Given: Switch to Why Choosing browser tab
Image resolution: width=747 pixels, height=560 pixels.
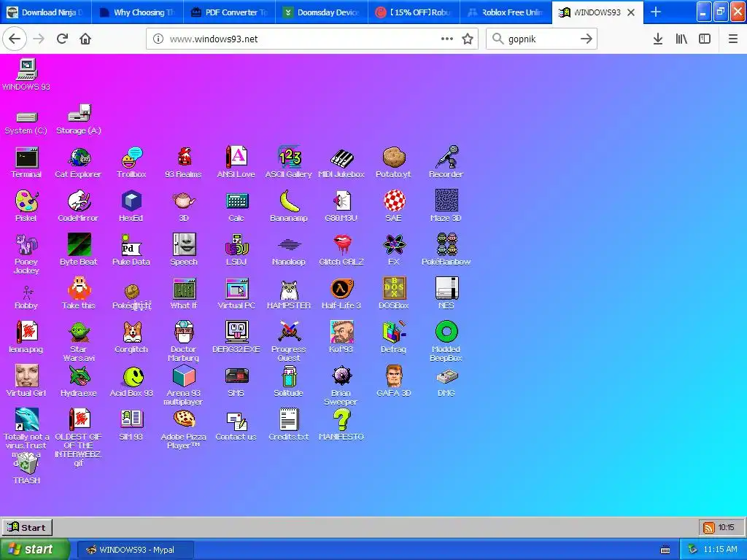Looking at the screenshot, I should (x=138, y=12).
